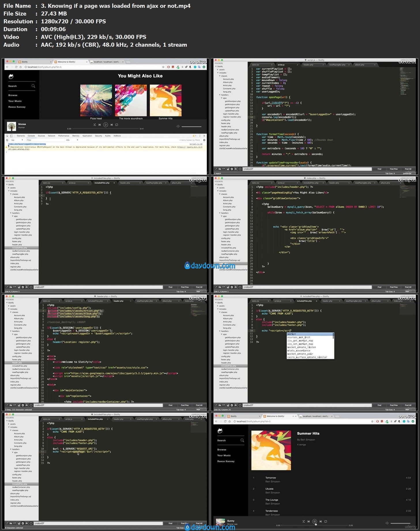The image size is (420, 531).
Task: Click browser reload icon in the 00:01:00 frame
Action: pos(16,67)
